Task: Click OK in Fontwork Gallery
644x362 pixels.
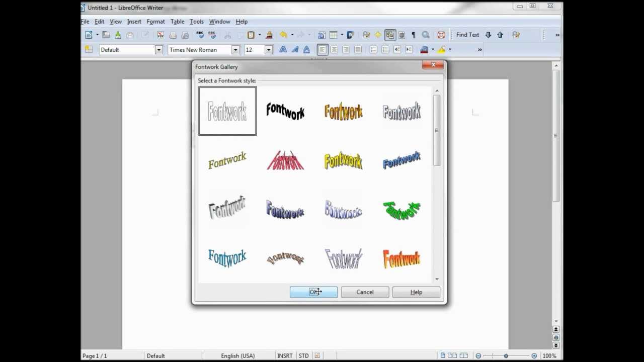Action: (313, 292)
